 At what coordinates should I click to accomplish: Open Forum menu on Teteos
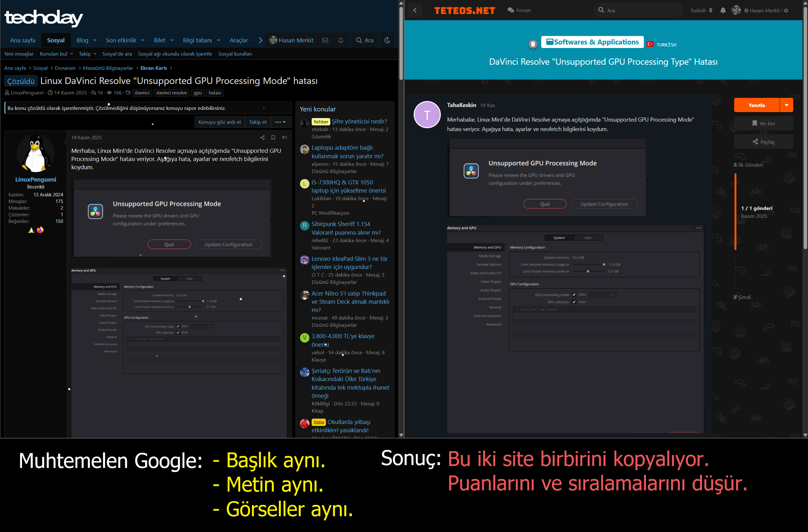tap(519, 10)
